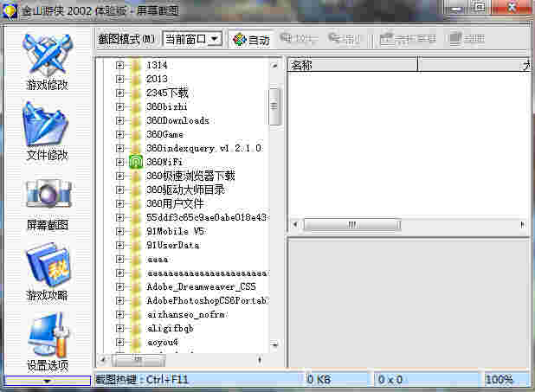Expand the 360驱动大师目录 folder node
Viewport: 535px width, 392px height.
pos(119,190)
